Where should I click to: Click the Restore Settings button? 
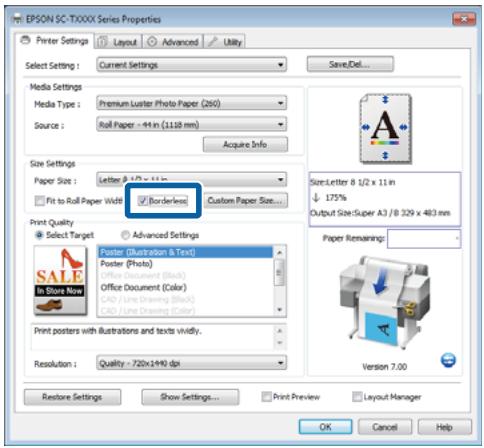[72, 397]
